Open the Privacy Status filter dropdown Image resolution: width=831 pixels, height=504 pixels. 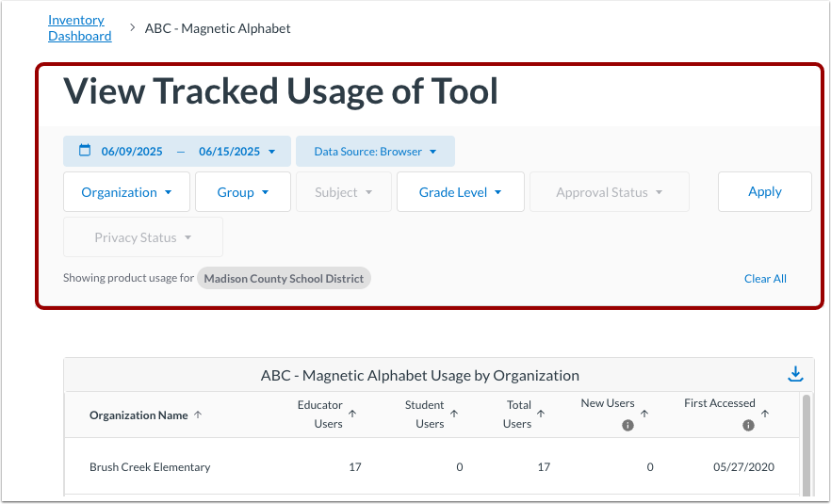[143, 237]
